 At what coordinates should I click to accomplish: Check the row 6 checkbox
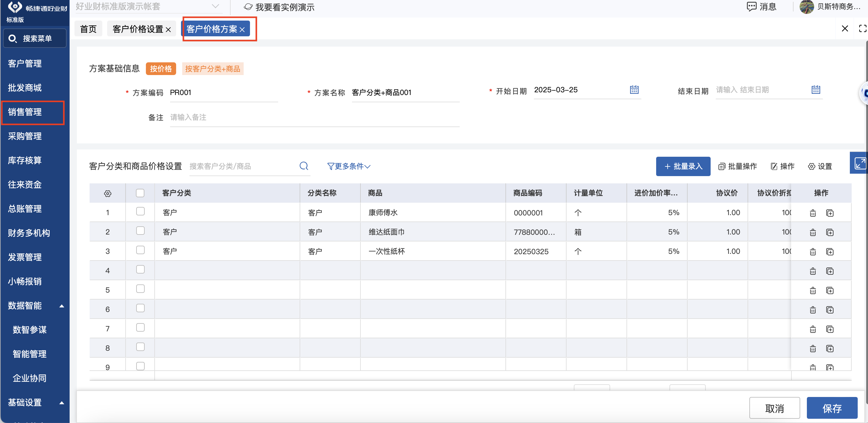click(140, 308)
